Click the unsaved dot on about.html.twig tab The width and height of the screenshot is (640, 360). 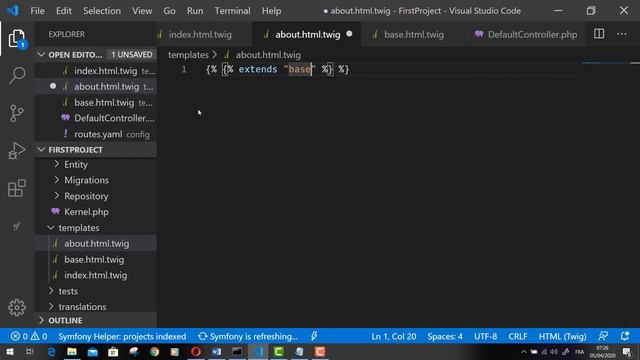pyautogui.click(x=349, y=34)
